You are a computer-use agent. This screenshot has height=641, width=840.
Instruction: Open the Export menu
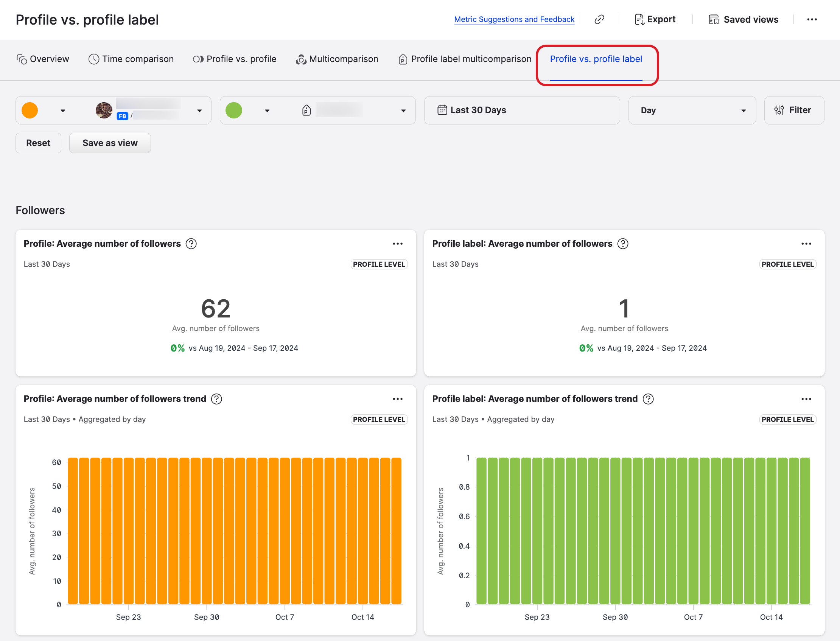click(655, 19)
